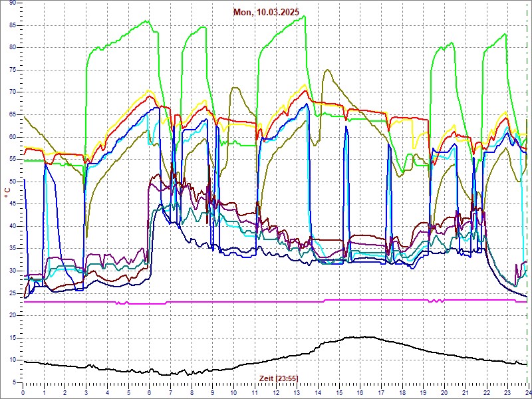Click the black temperature curve peak near 16h
The height and width of the screenshot is (399, 532).
(x=364, y=337)
